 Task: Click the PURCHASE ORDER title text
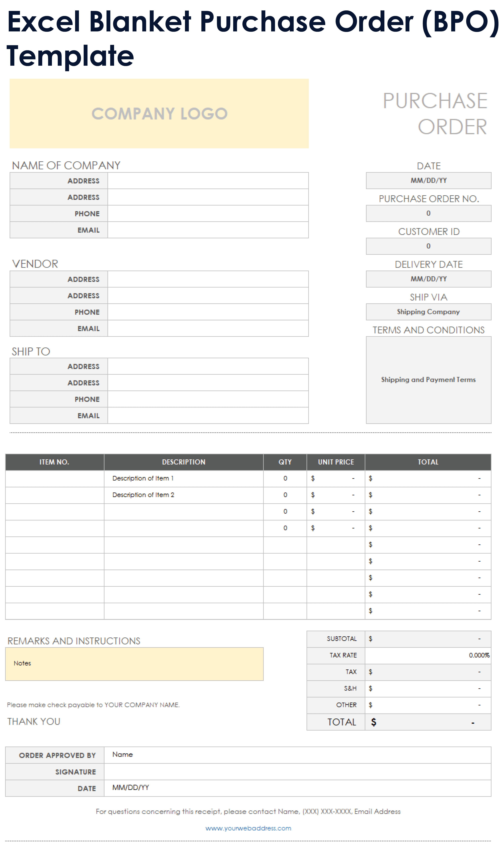coord(435,114)
